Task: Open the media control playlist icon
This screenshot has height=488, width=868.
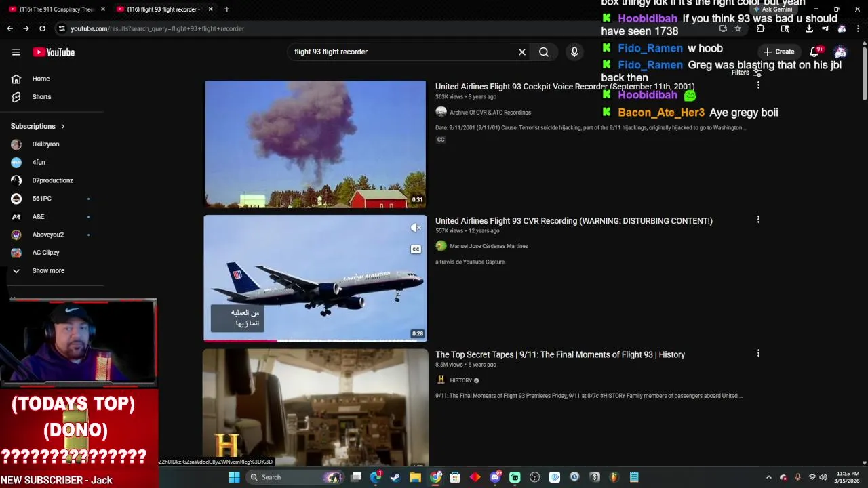Action: click(x=825, y=28)
